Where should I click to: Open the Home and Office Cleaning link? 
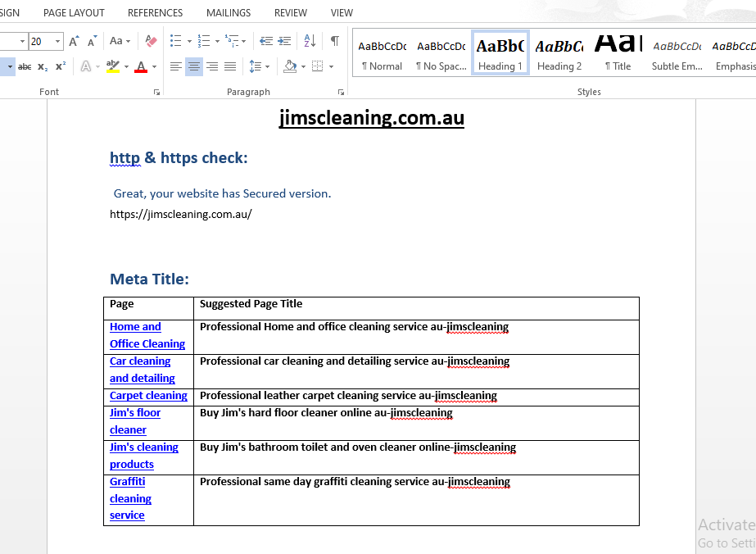coord(147,335)
